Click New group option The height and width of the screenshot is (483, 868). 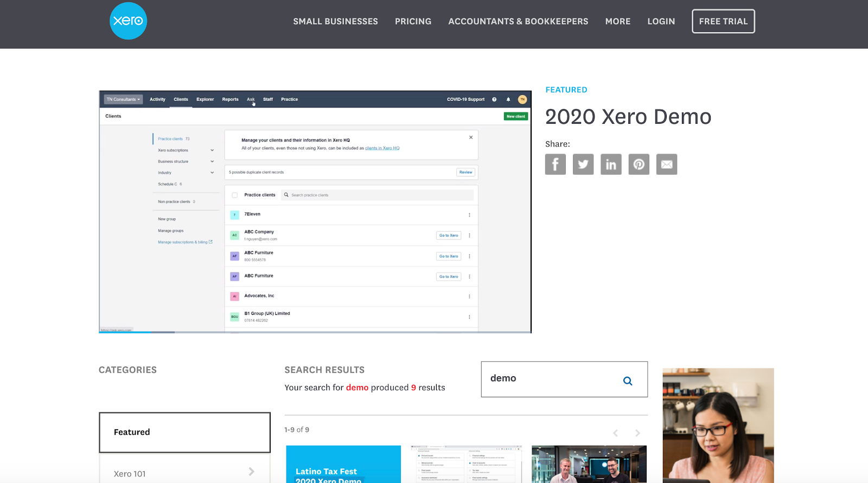pyautogui.click(x=167, y=219)
